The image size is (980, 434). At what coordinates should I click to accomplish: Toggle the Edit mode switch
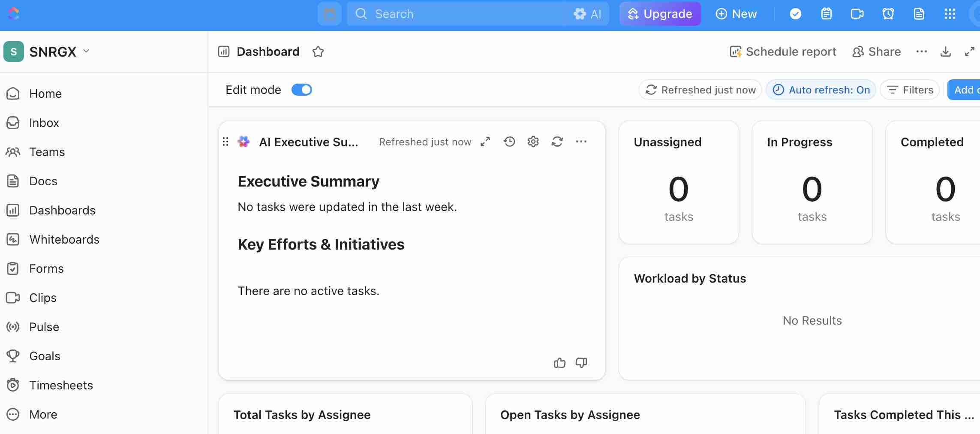301,90
